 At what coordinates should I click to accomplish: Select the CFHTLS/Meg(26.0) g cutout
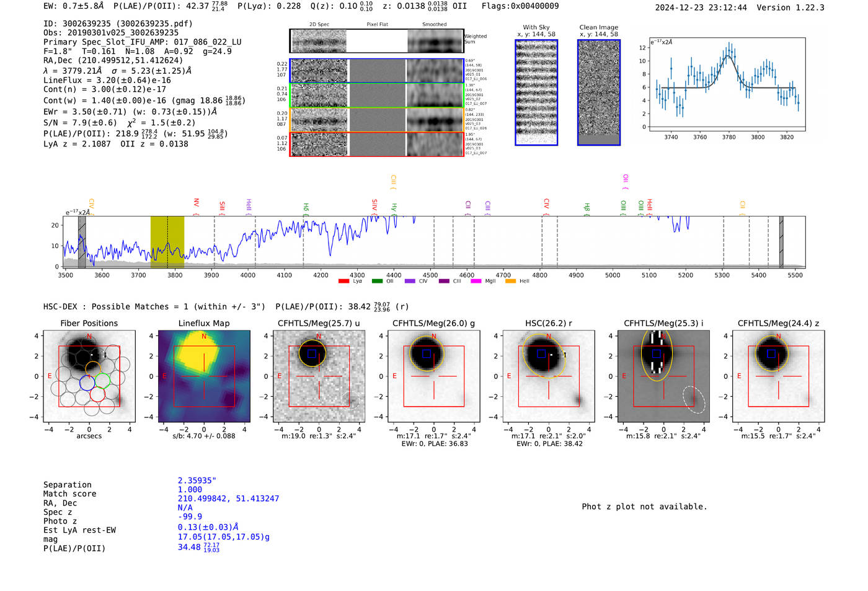pos(433,376)
